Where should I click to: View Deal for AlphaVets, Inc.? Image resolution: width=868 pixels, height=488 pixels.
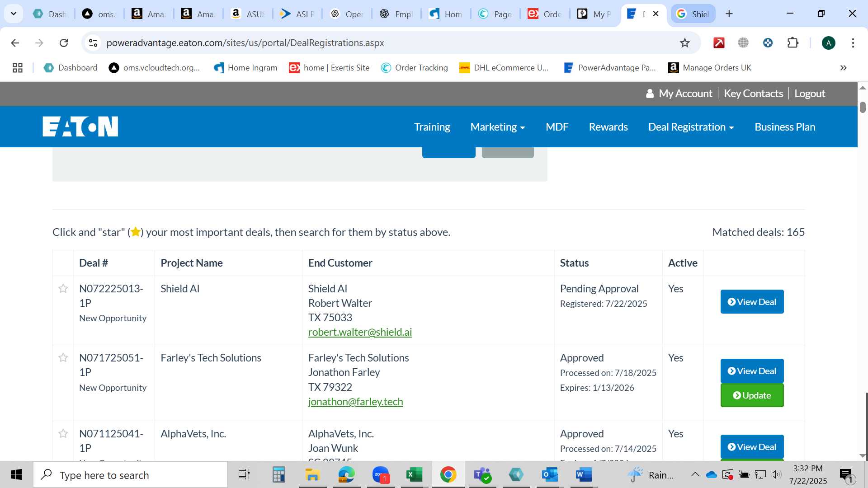click(752, 446)
